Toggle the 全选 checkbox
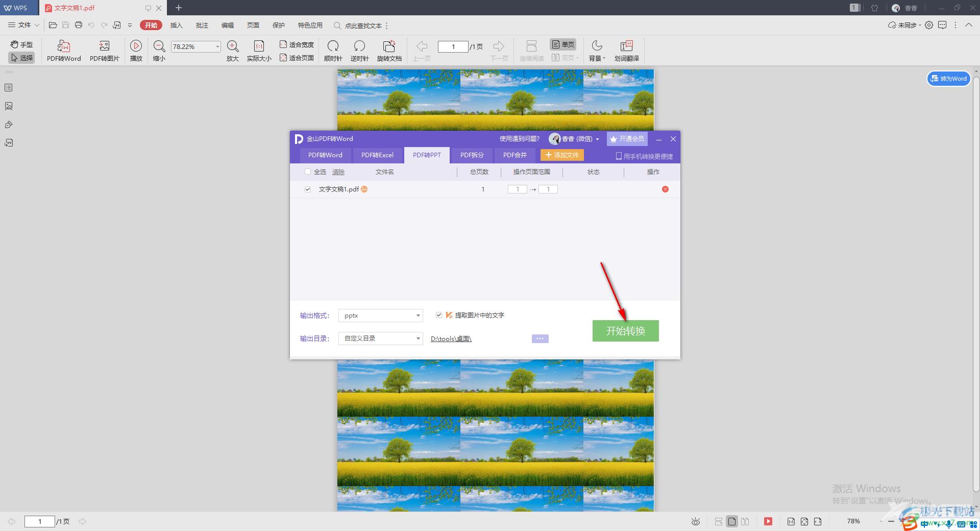 pyautogui.click(x=307, y=172)
